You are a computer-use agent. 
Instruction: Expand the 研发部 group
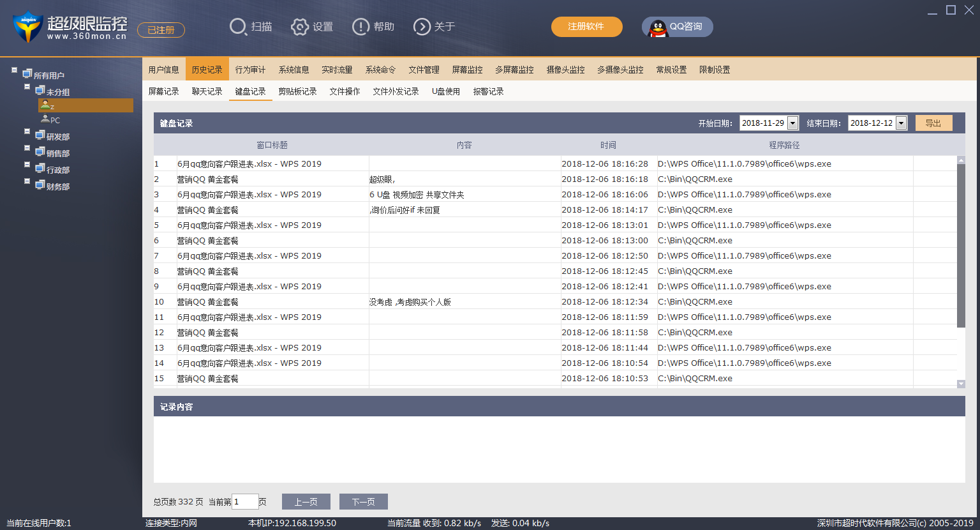(x=27, y=132)
